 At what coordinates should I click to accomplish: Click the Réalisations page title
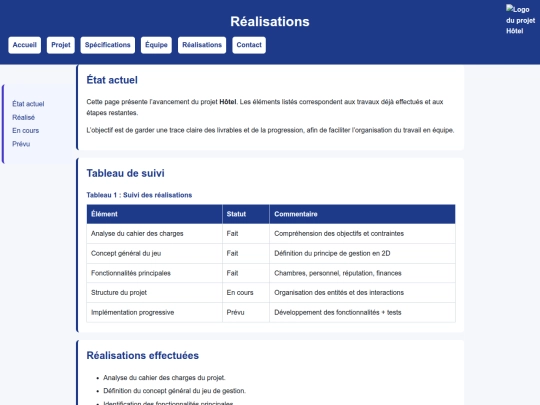pos(270,21)
